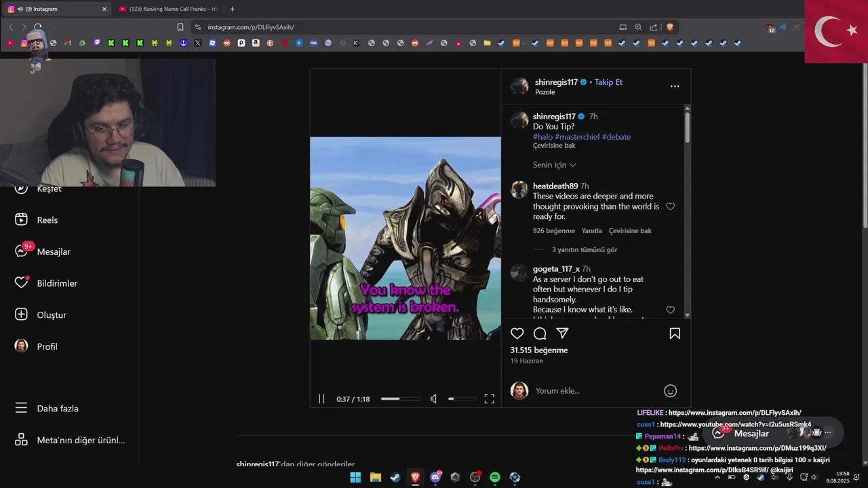Open the comment bubble icon under the post

540,333
